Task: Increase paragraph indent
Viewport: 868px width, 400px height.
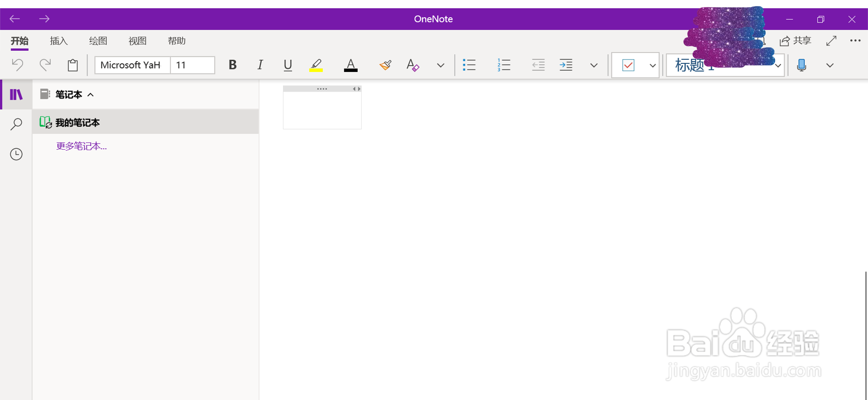Action: coord(566,65)
